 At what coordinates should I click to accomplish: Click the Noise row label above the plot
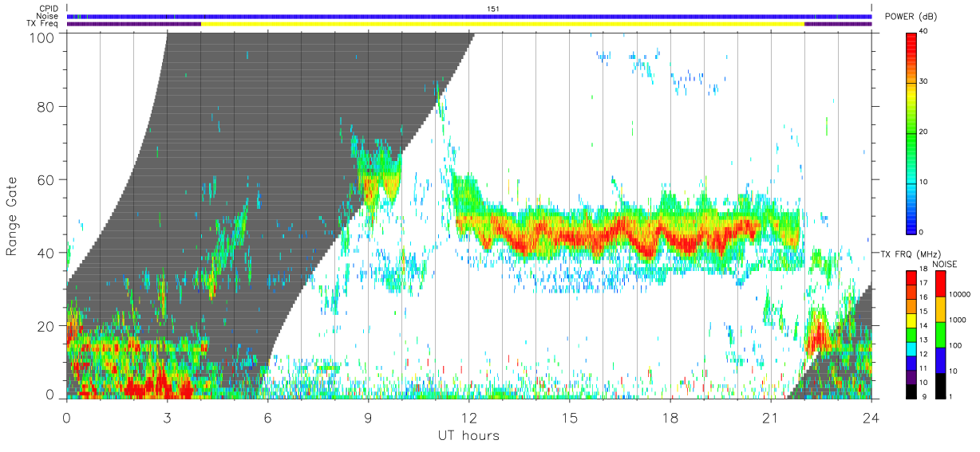click(x=47, y=16)
